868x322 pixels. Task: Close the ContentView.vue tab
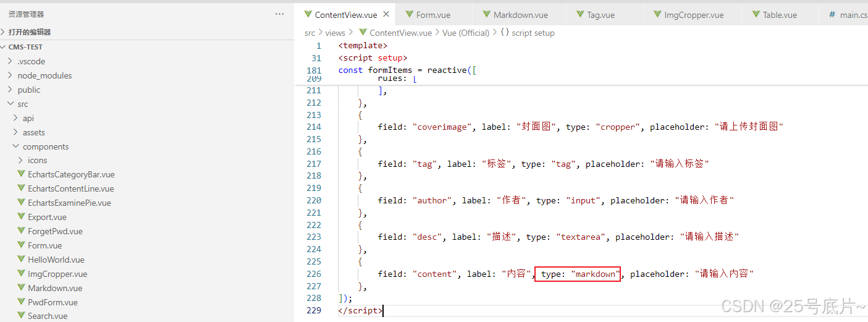[386, 14]
